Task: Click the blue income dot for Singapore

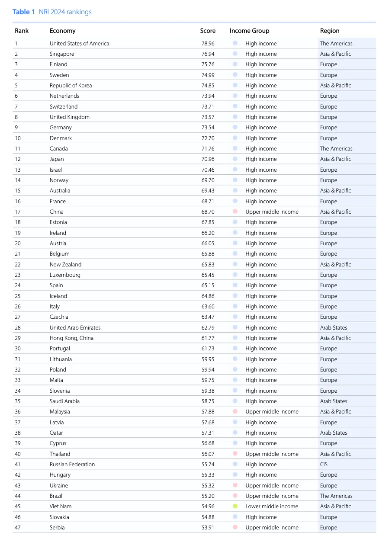Action: pos(235,54)
